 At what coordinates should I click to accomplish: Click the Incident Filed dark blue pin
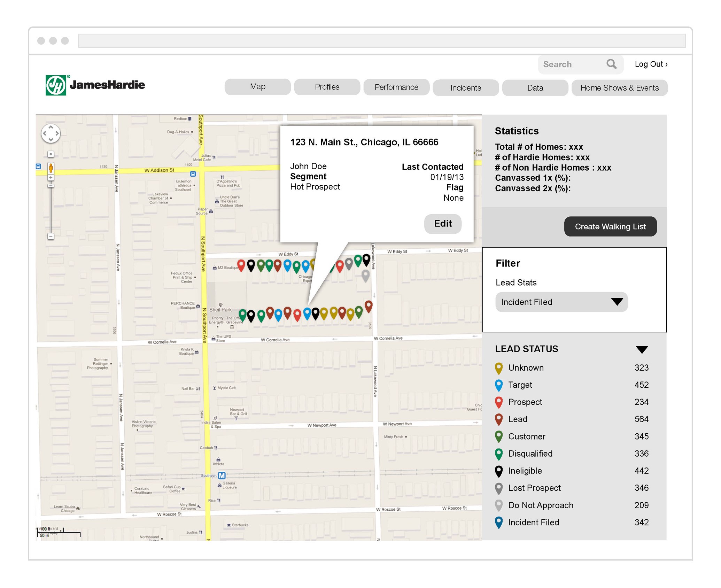point(499,523)
